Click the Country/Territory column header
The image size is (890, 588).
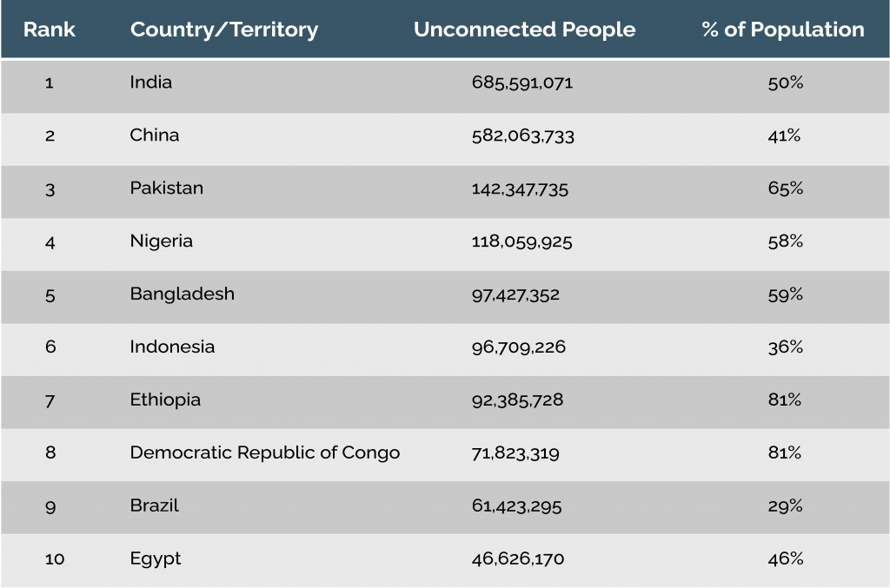224,30
